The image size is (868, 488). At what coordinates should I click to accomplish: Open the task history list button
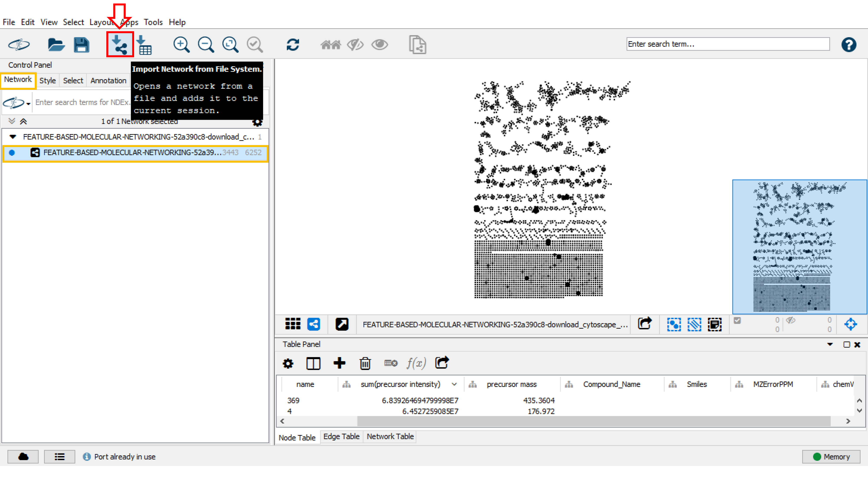click(x=59, y=456)
